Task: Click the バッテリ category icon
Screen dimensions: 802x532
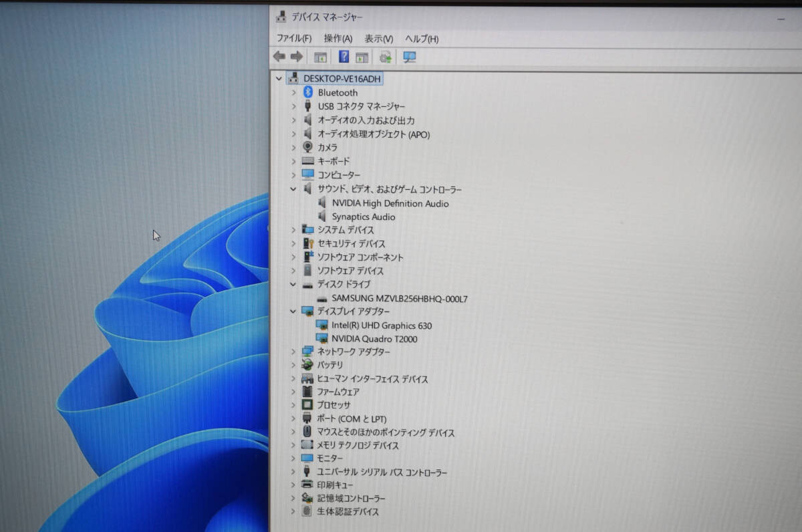Action: coord(307,365)
